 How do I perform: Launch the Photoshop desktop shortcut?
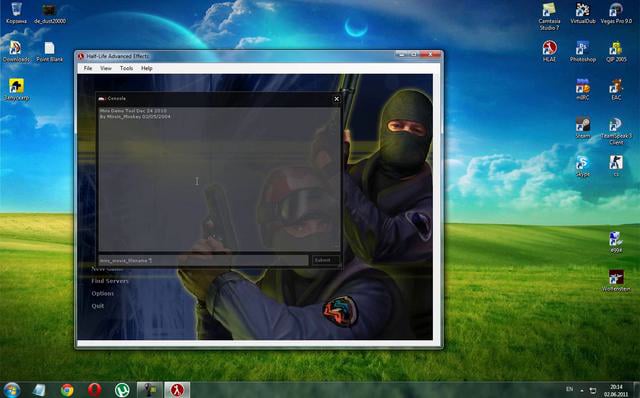(582, 51)
